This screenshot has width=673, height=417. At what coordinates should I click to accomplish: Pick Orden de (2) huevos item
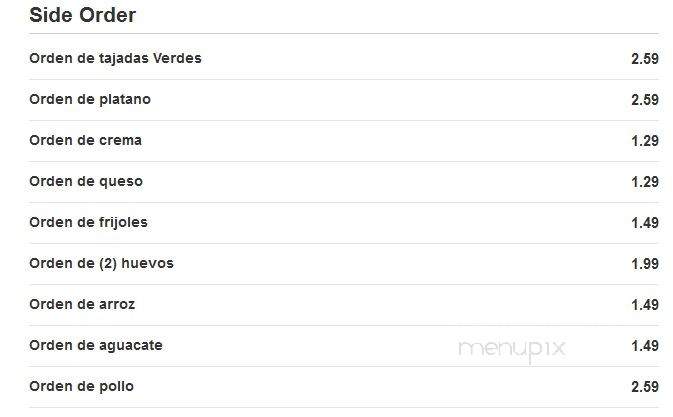(x=102, y=263)
